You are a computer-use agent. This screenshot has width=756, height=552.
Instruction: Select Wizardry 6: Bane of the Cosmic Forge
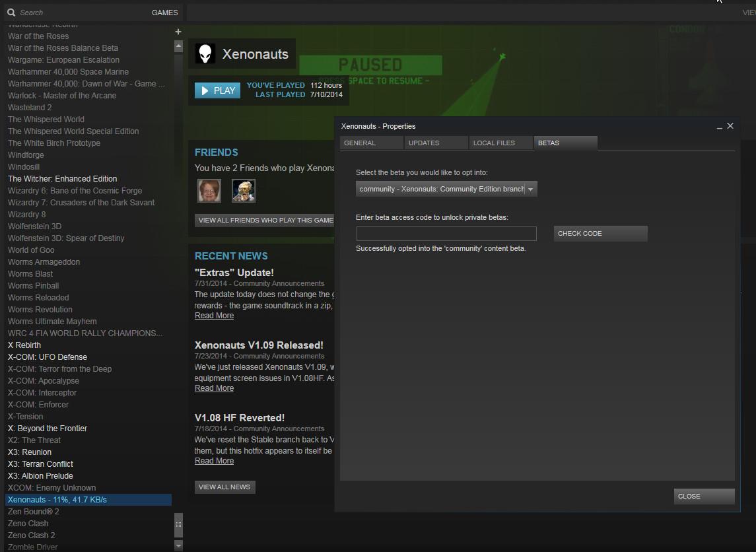coord(75,190)
